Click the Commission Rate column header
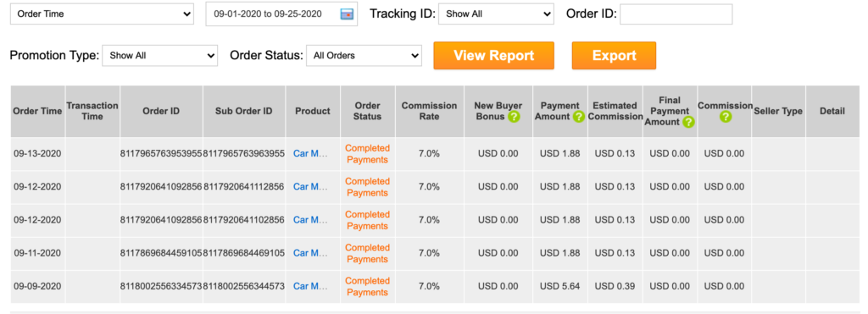The height and width of the screenshot is (314, 868). click(429, 111)
